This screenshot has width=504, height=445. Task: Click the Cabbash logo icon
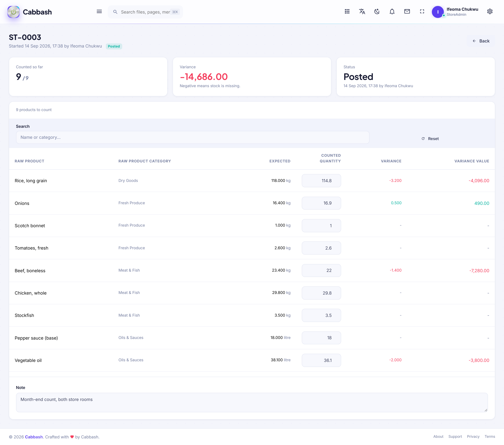click(14, 12)
